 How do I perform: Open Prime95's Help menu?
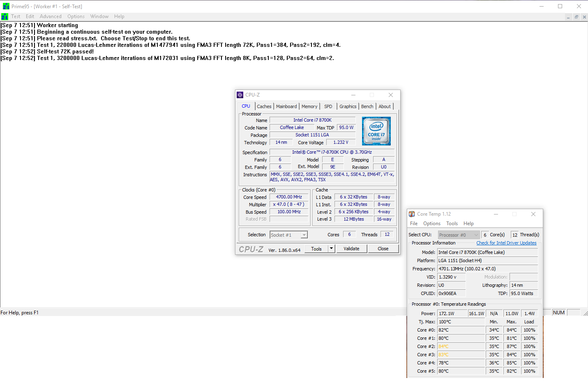coord(119,16)
